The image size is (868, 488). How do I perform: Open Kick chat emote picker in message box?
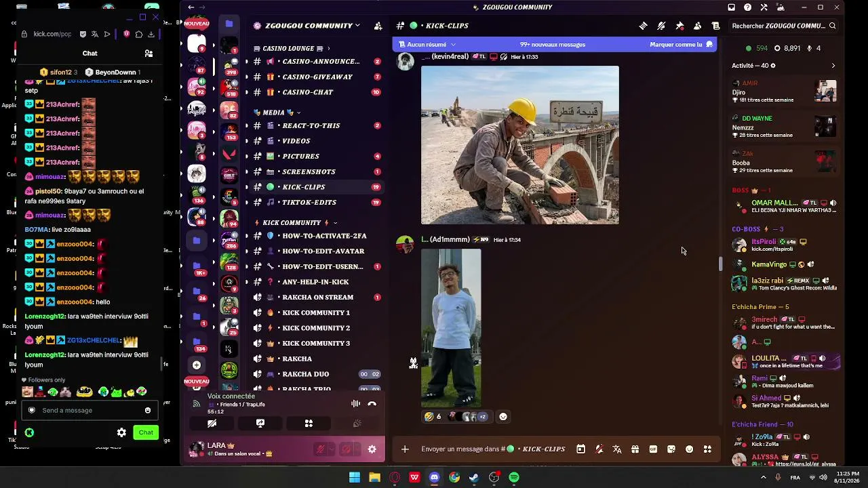(148, 410)
